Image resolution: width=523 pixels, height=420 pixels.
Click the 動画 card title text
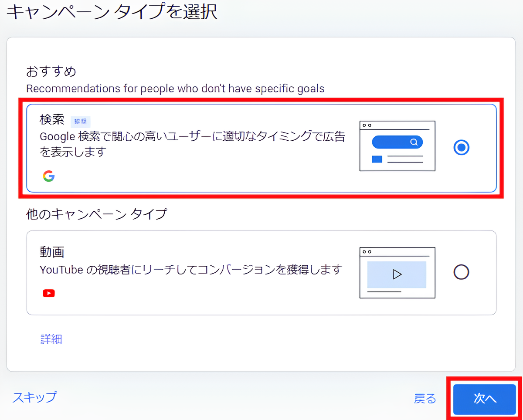click(x=52, y=252)
